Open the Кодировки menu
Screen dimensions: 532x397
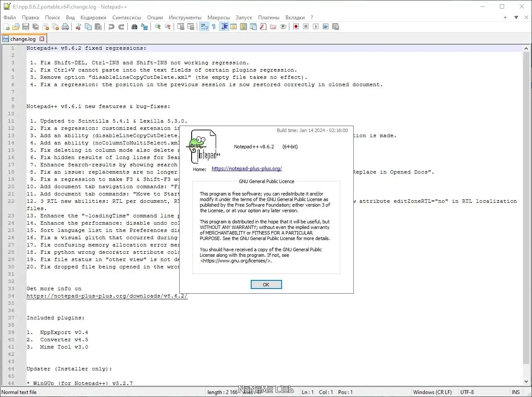tap(93, 18)
